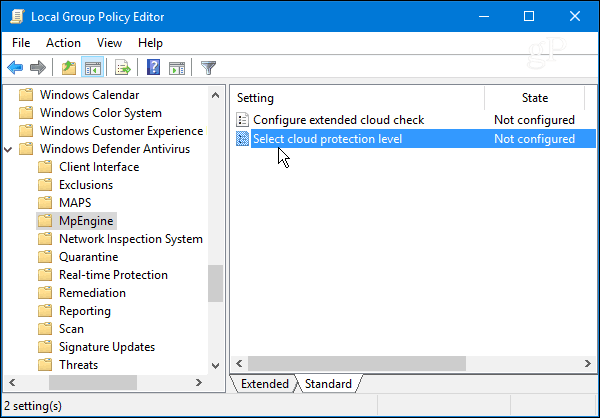Screen dimensions: 600x418
Task: Click the settings pane scroll right arrow
Action: pyautogui.click(x=588, y=363)
